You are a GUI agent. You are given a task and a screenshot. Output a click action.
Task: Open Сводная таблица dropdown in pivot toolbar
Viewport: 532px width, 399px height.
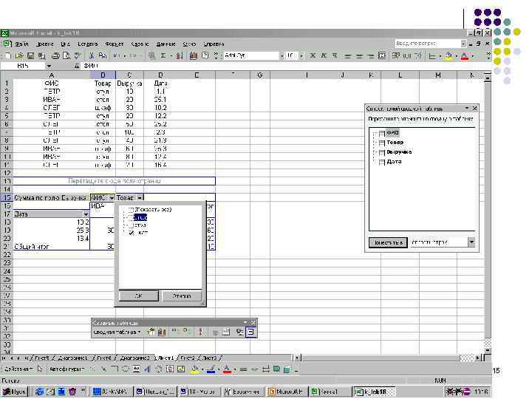click(117, 332)
